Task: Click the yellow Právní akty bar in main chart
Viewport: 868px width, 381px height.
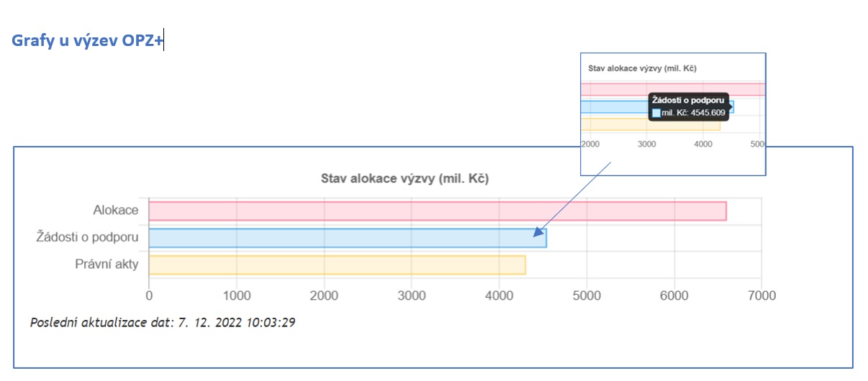Action: point(337,265)
